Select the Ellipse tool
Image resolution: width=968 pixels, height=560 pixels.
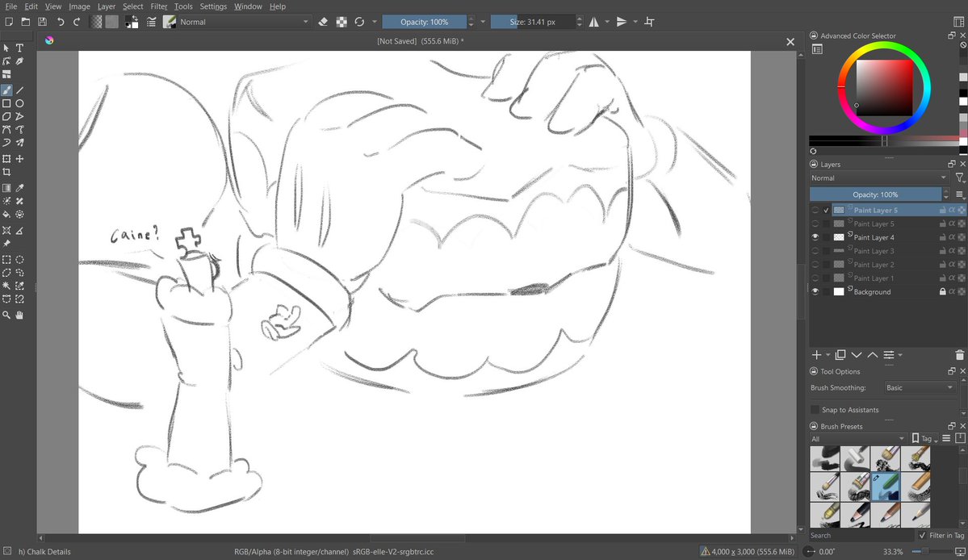[x=19, y=103]
